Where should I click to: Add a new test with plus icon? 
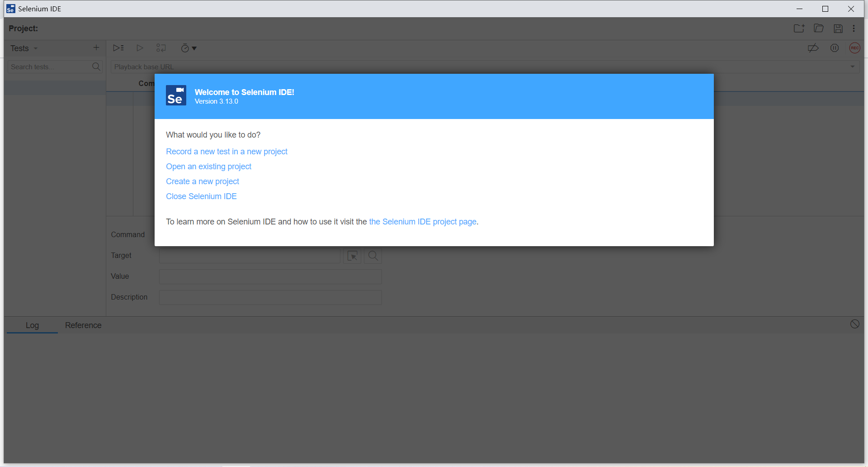96,48
